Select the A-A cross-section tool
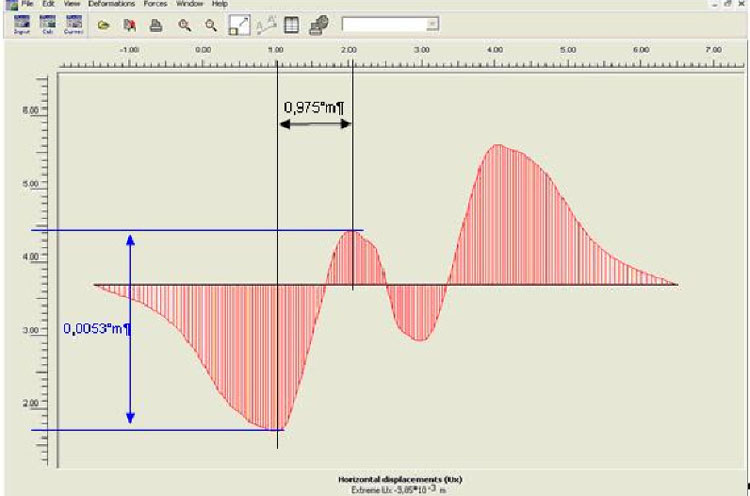This screenshot has height=496, width=750. 266,23
